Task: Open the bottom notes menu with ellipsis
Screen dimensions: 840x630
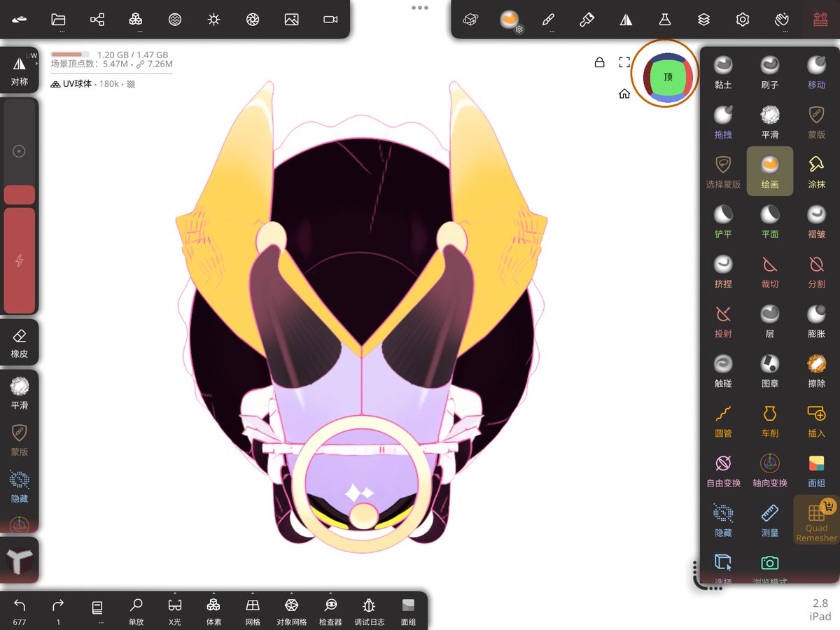Action: (x=97, y=610)
